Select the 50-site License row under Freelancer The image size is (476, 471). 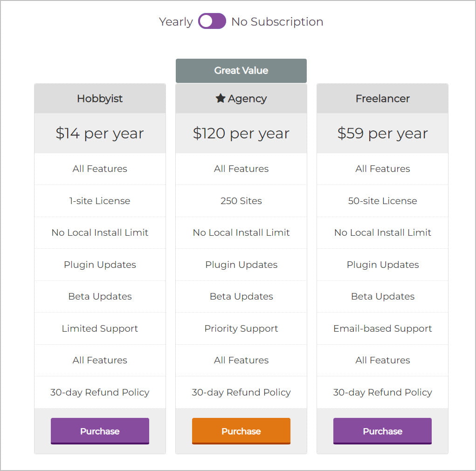coord(382,201)
